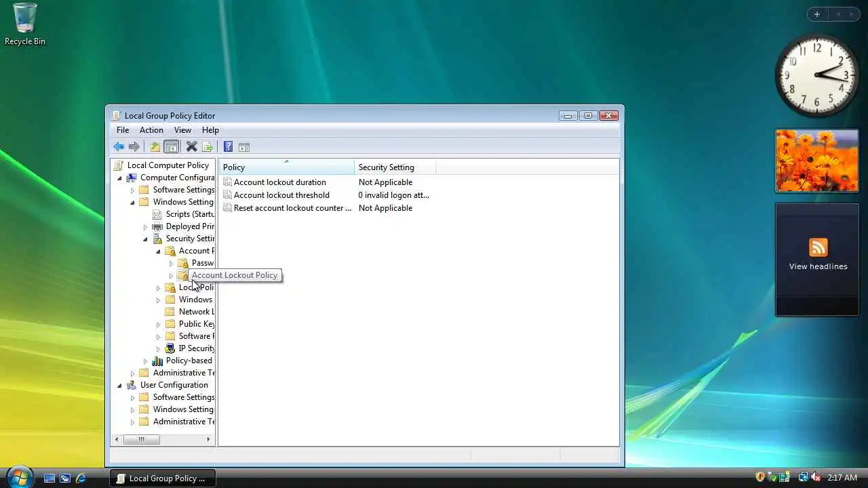
Task: Sort by the Policy column header
Action: point(286,167)
